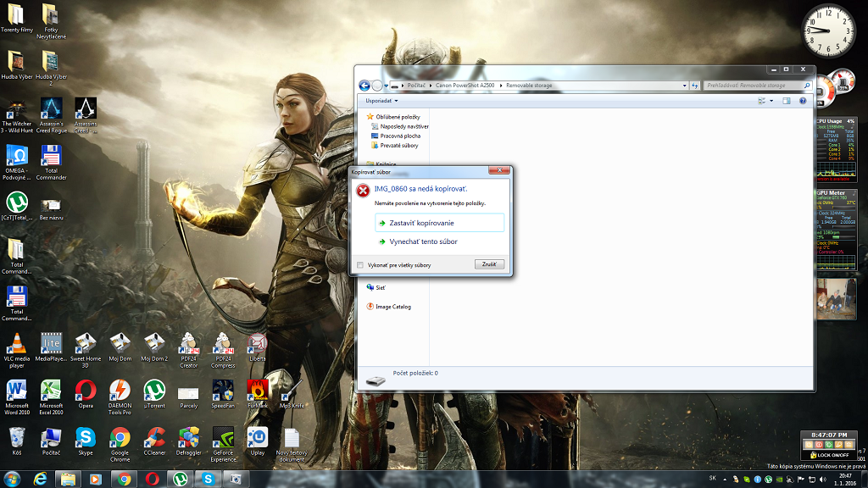This screenshot has width=868, height=488.
Task: Open Skype from taskbar
Action: point(209,479)
